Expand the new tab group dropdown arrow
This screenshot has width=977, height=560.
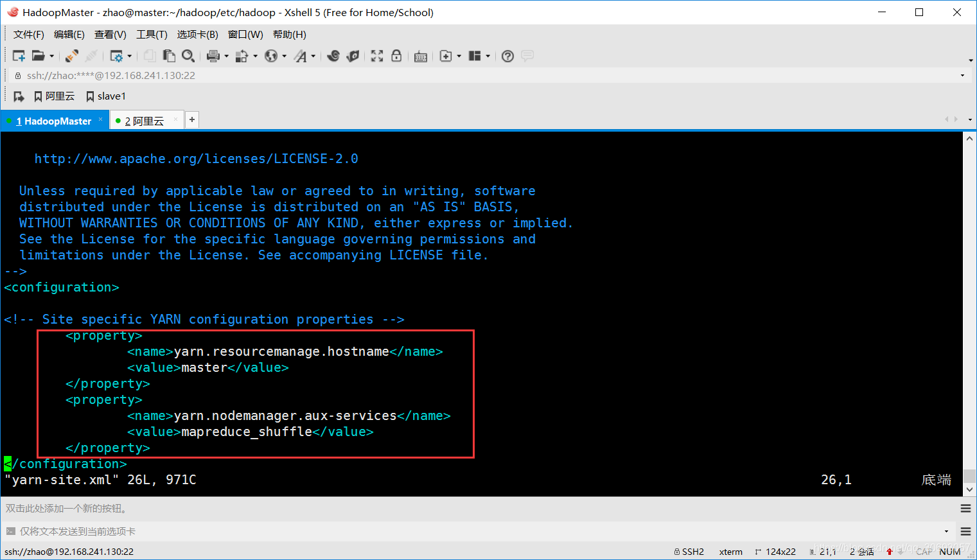click(x=459, y=56)
